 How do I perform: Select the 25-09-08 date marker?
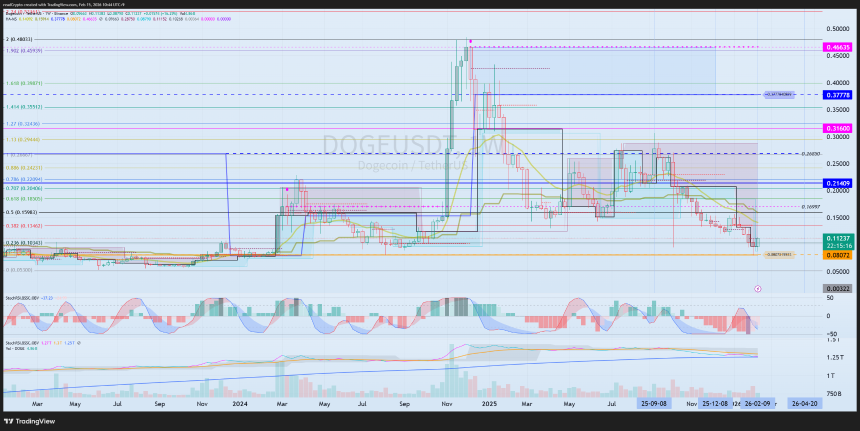[652, 404]
